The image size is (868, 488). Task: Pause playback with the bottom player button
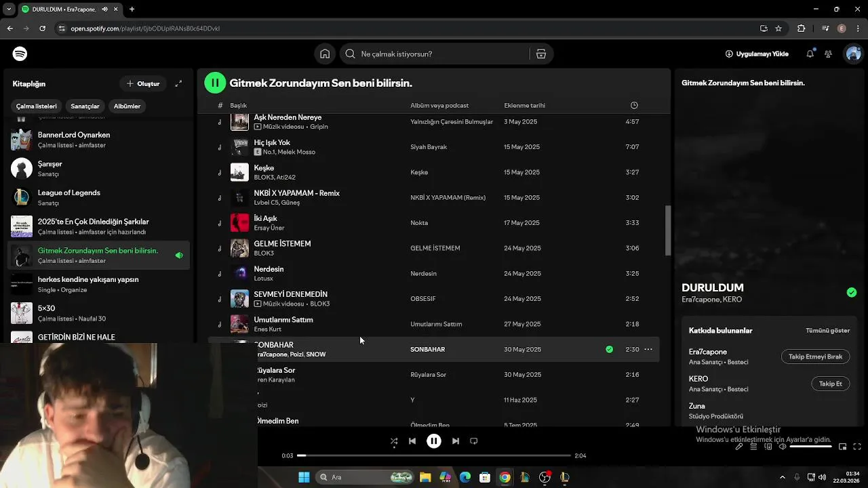[434, 441]
